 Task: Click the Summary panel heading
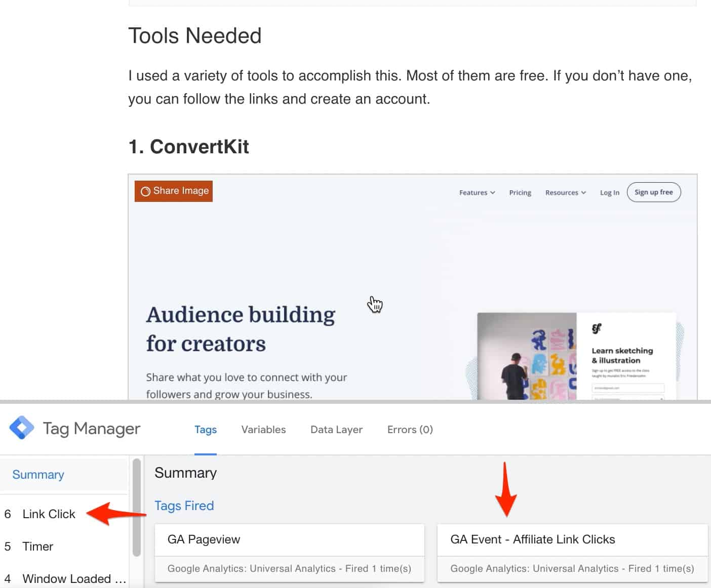coord(185,473)
